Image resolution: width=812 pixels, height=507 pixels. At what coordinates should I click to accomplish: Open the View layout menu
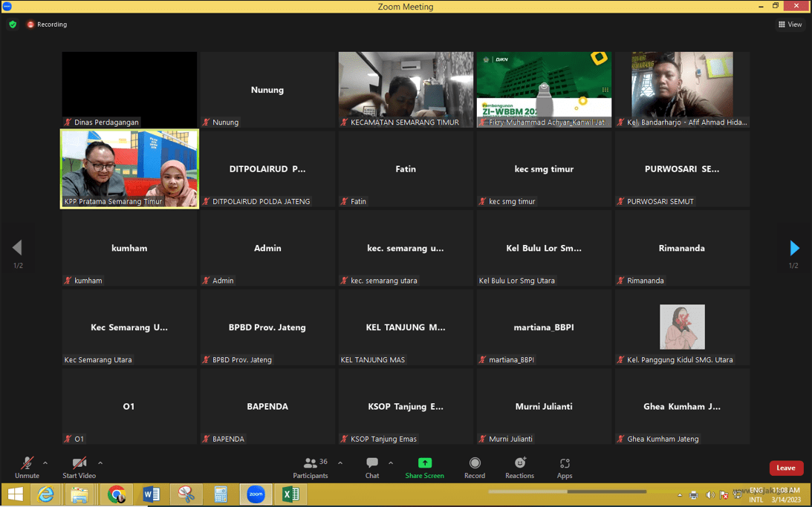pyautogui.click(x=790, y=24)
